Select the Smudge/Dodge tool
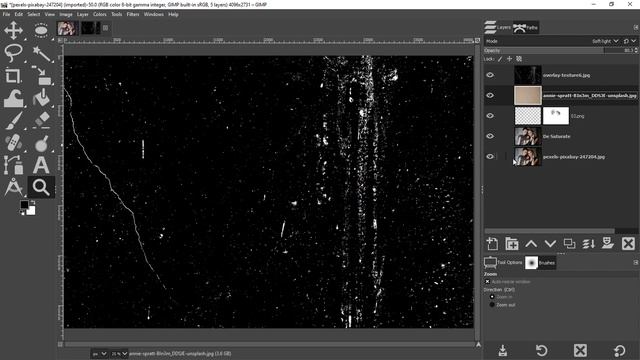Screen dimensions: 640x360 [41, 143]
